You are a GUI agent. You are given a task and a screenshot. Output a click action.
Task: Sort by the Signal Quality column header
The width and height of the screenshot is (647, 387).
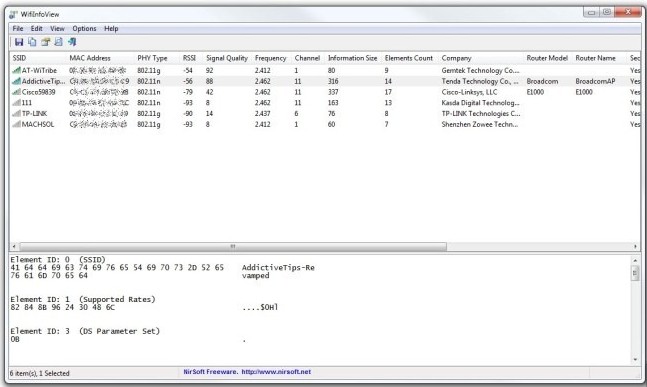227,58
